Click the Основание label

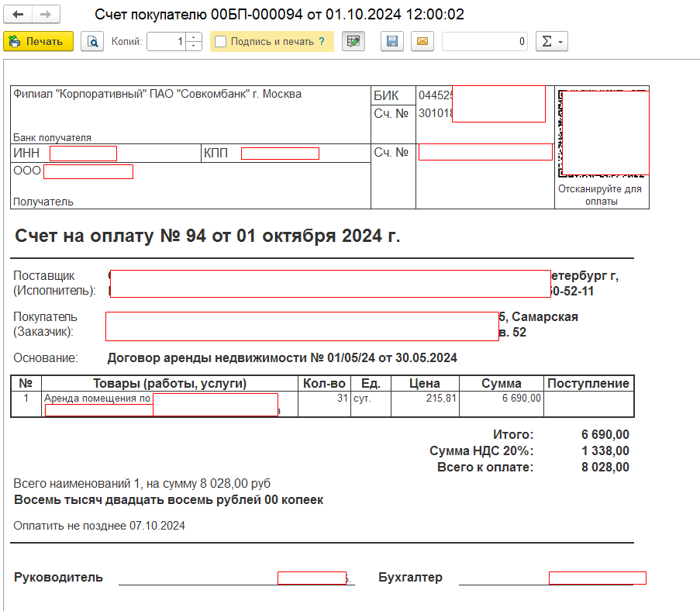coord(46,358)
